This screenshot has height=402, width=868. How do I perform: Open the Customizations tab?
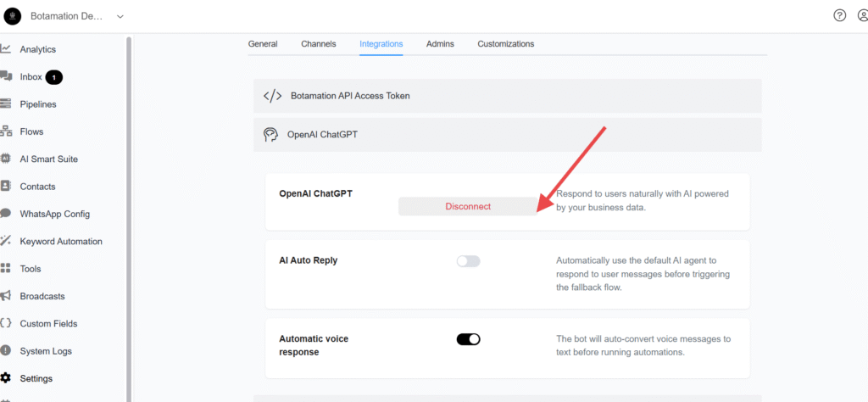click(506, 44)
